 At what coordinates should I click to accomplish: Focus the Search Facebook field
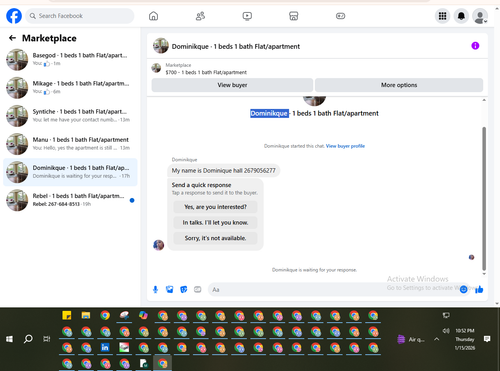(80, 16)
